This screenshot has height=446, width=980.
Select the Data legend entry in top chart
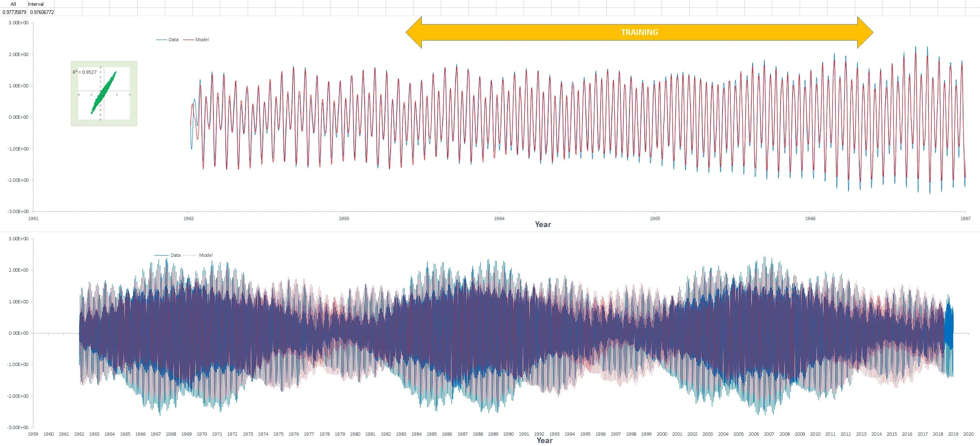pyautogui.click(x=173, y=40)
